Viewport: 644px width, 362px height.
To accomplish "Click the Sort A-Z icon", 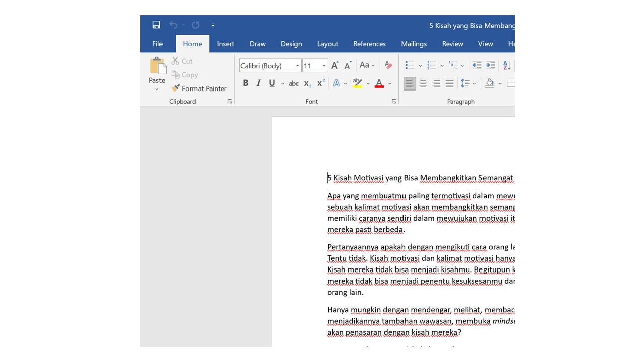I will [507, 65].
